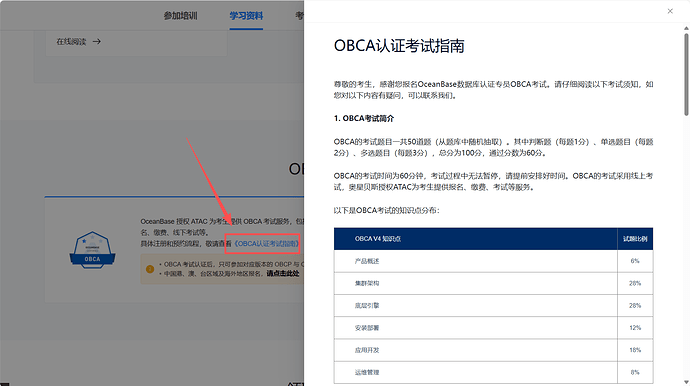The height and width of the screenshot is (386, 690).
Task: Click the 1. OBCA考试简介 section heading
Action: pos(364,118)
